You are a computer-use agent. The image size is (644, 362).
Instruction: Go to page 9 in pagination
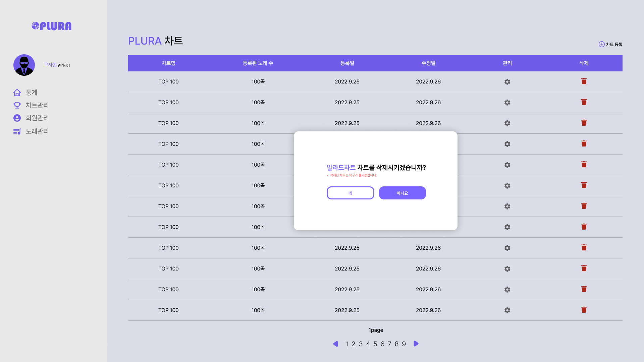click(404, 344)
